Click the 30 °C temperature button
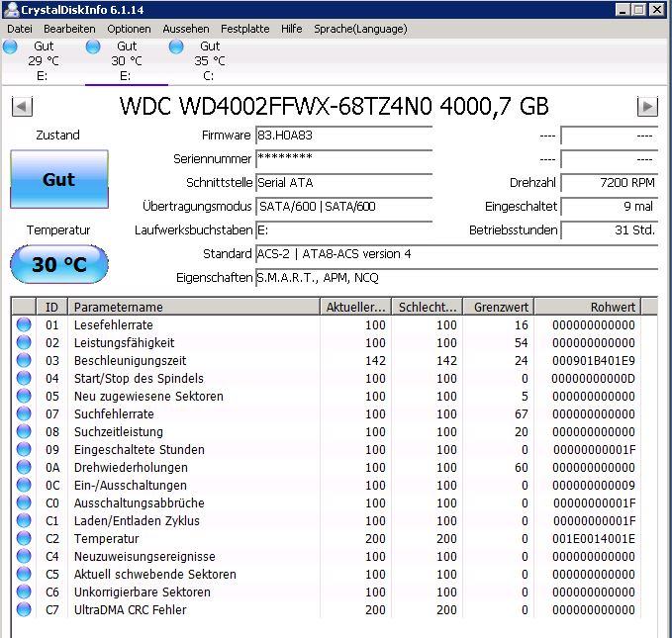 point(59,264)
